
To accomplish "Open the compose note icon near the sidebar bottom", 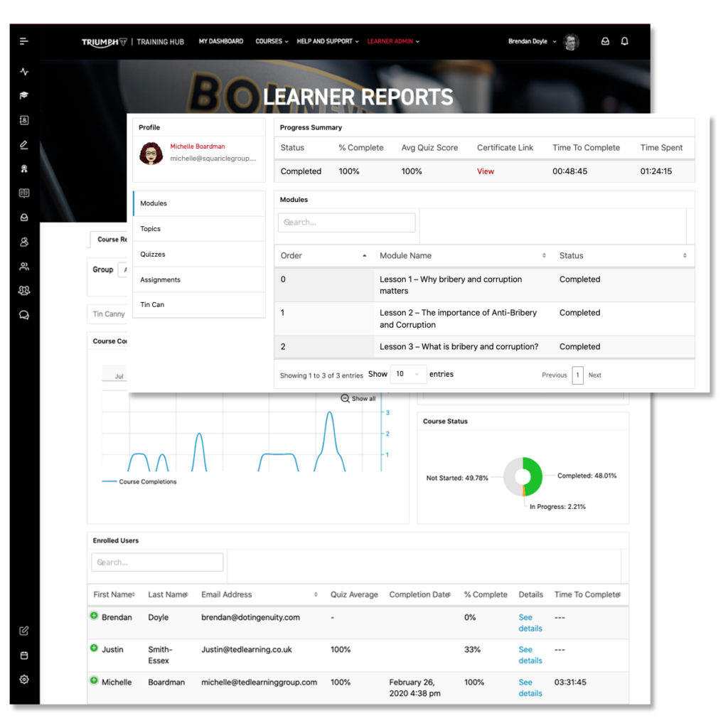I will pyautogui.click(x=24, y=631).
